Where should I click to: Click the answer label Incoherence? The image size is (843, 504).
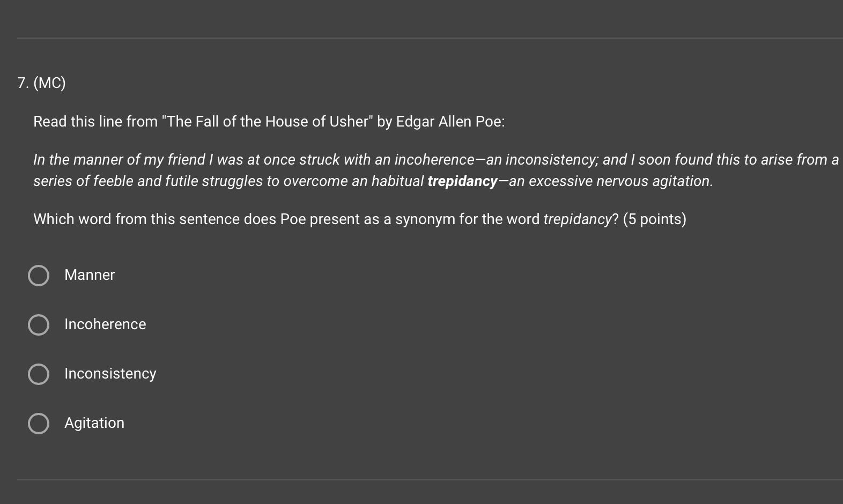[105, 324]
